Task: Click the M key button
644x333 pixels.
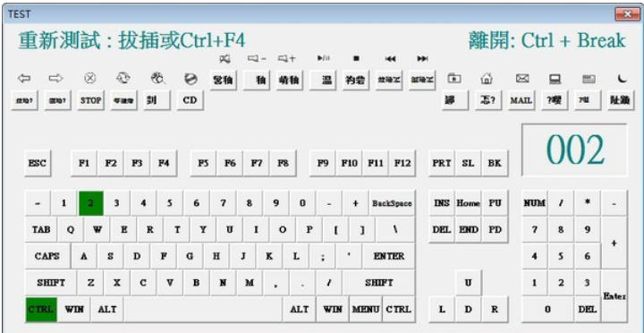Action: (x=250, y=283)
